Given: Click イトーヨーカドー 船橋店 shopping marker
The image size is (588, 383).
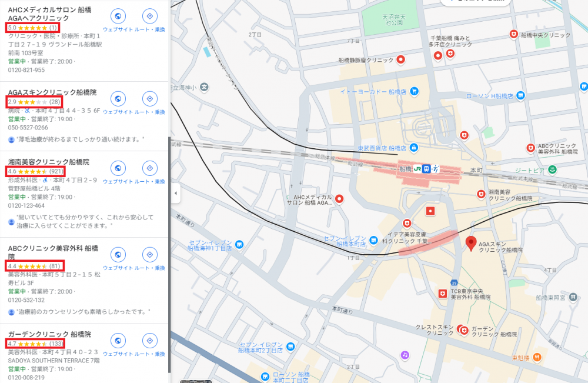Looking at the screenshot, I should (x=414, y=91).
